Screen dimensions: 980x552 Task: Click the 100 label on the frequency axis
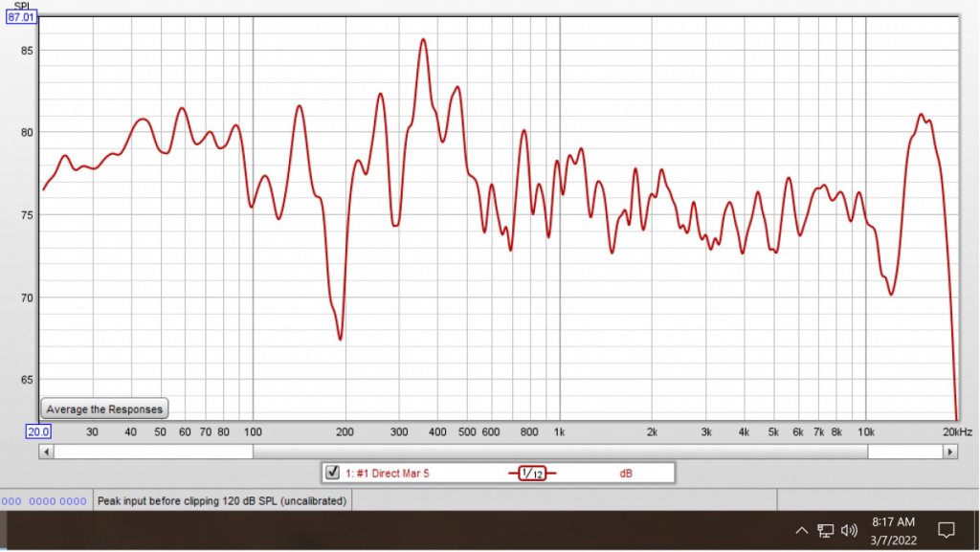pos(253,431)
